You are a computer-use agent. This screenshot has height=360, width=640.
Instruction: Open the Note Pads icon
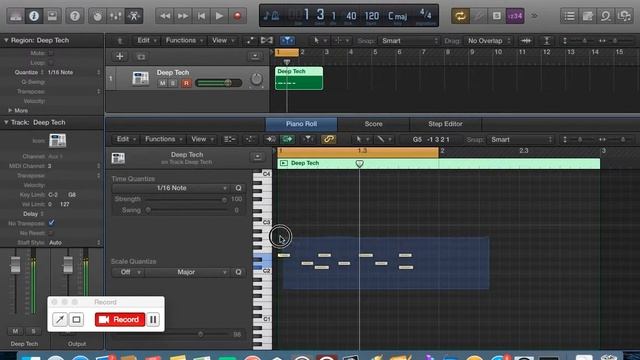[587, 16]
